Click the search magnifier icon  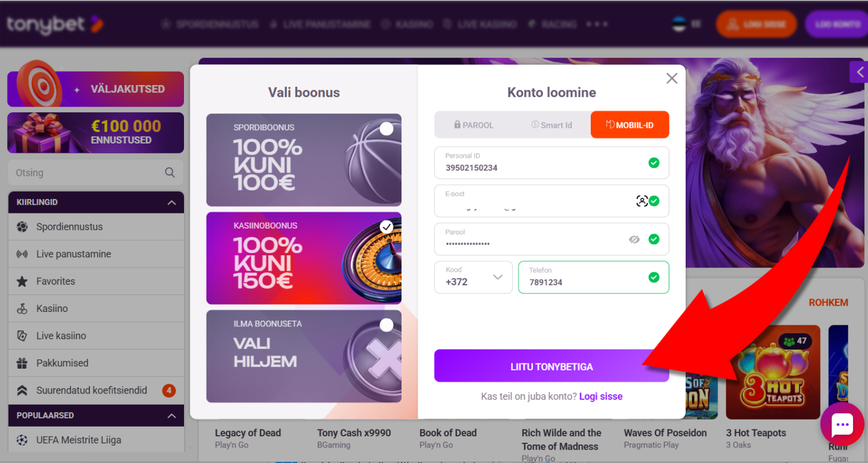(170, 172)
